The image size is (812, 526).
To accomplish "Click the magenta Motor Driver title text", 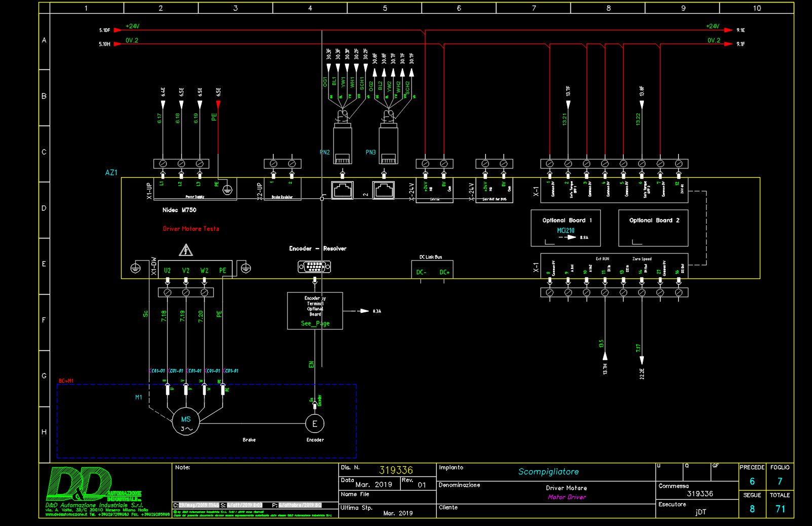I will (x=567, y=497).
